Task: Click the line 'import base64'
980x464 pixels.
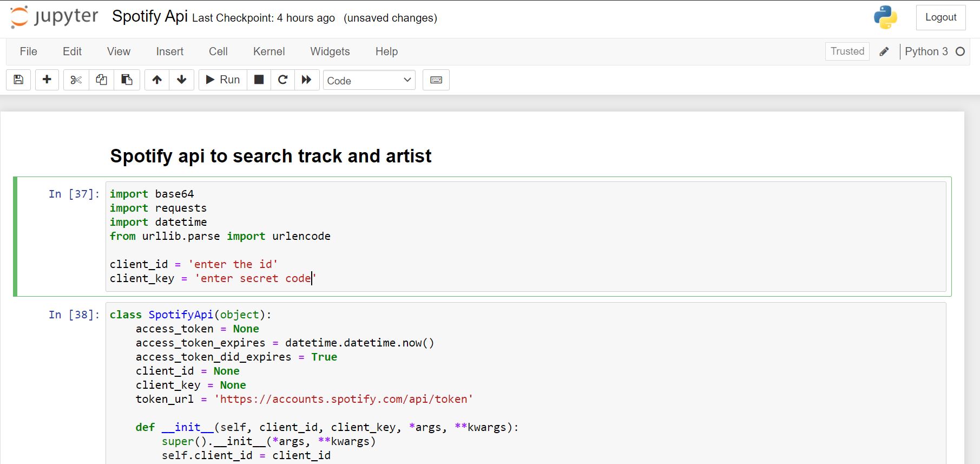Action: click(x=152, y=194)
